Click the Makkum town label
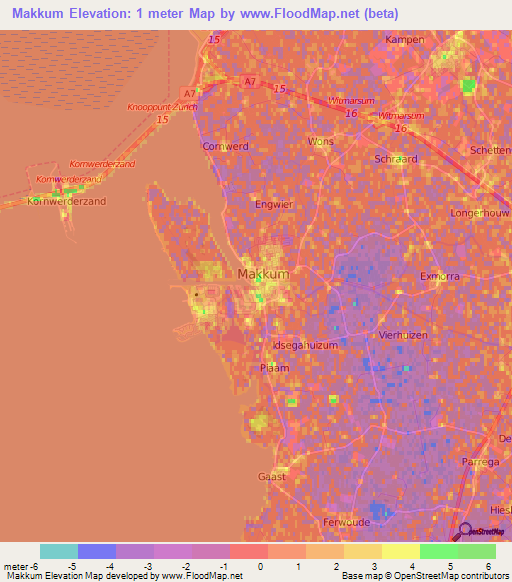This screenshot has height=582, width=512. [x=263, y=274]
